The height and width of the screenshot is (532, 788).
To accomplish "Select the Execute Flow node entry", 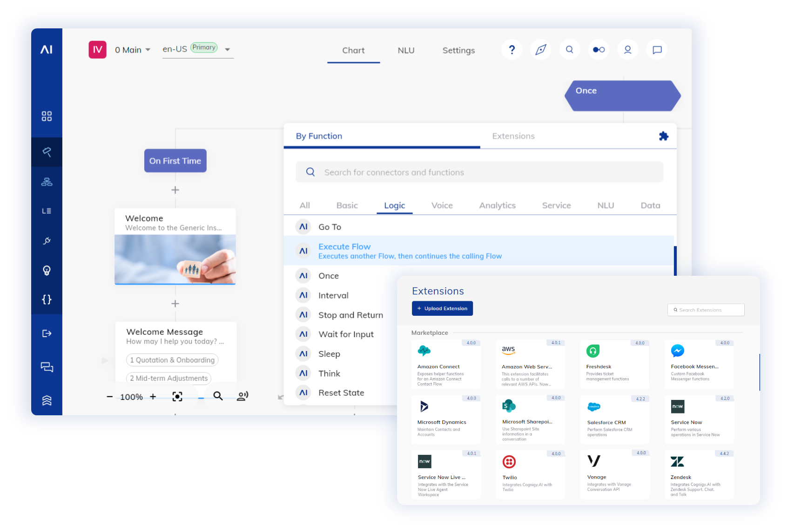I will (479, 251).
